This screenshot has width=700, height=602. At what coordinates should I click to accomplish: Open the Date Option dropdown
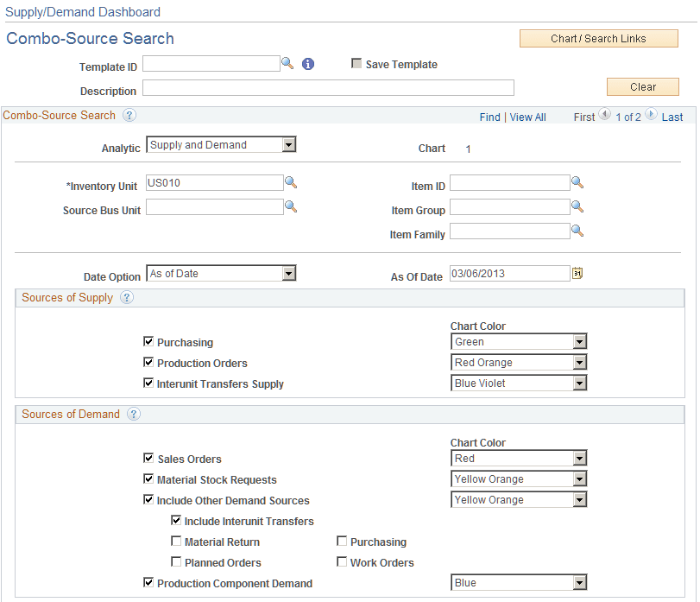tap(289, 273)
